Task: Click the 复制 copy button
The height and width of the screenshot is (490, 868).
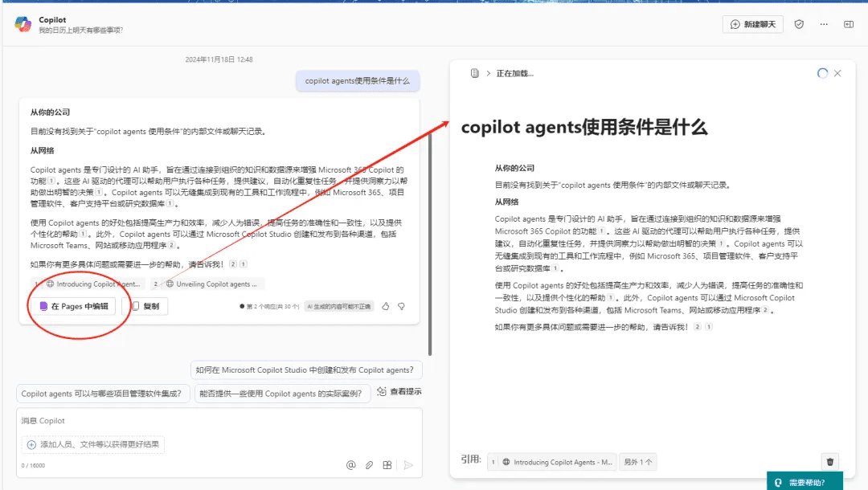Action: tap(145, 306)
